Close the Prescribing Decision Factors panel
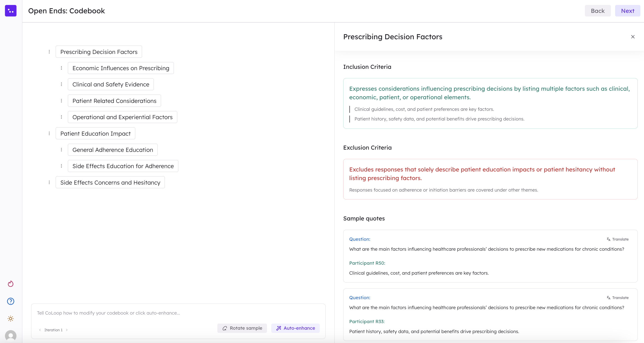This screenshot has height=343, width=644. 633,37
